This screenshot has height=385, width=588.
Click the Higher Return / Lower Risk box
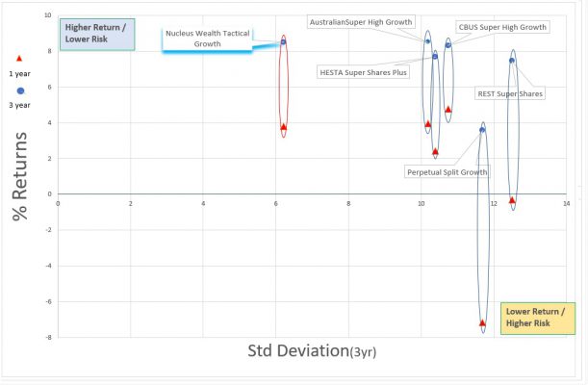click(97, 34)
